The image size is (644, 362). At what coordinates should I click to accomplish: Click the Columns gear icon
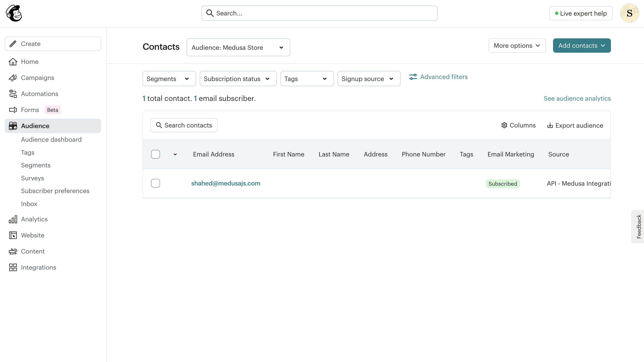pyautogui.click(x=504, y=125)
